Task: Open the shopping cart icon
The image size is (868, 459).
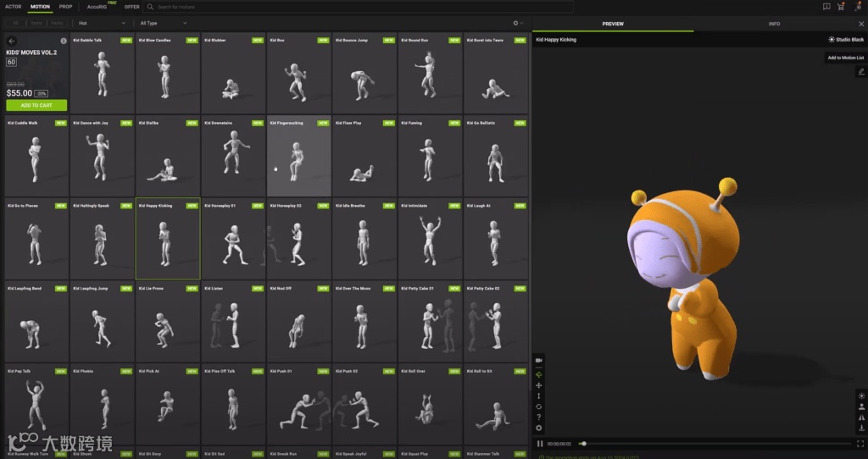Action: point(842,7)
